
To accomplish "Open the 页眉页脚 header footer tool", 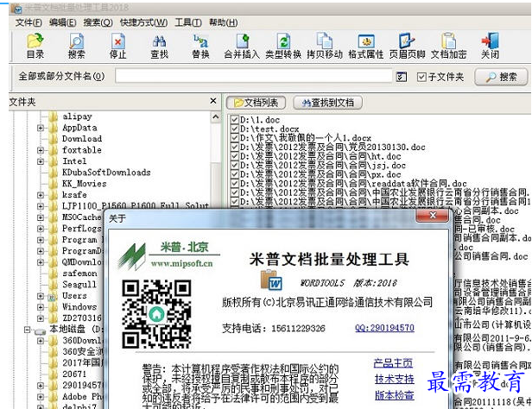I will (x=407, y=46).
